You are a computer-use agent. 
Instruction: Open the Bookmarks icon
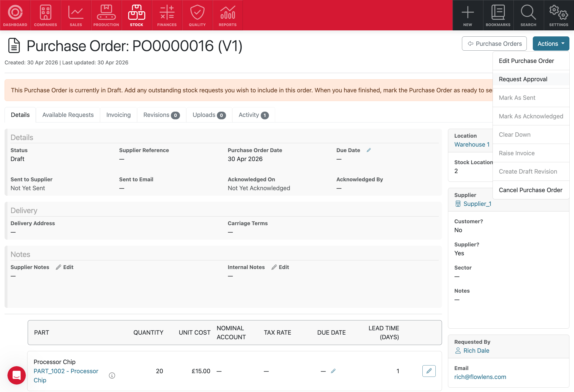point(498,15)
